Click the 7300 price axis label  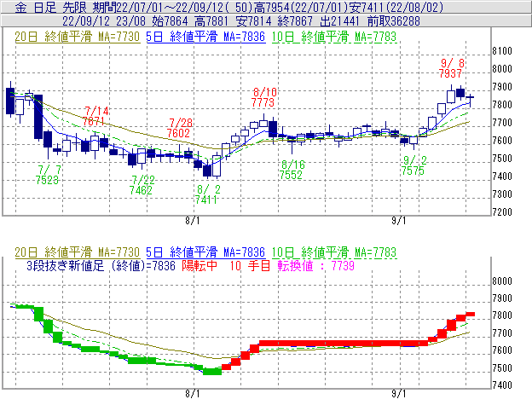coord(502,194)
